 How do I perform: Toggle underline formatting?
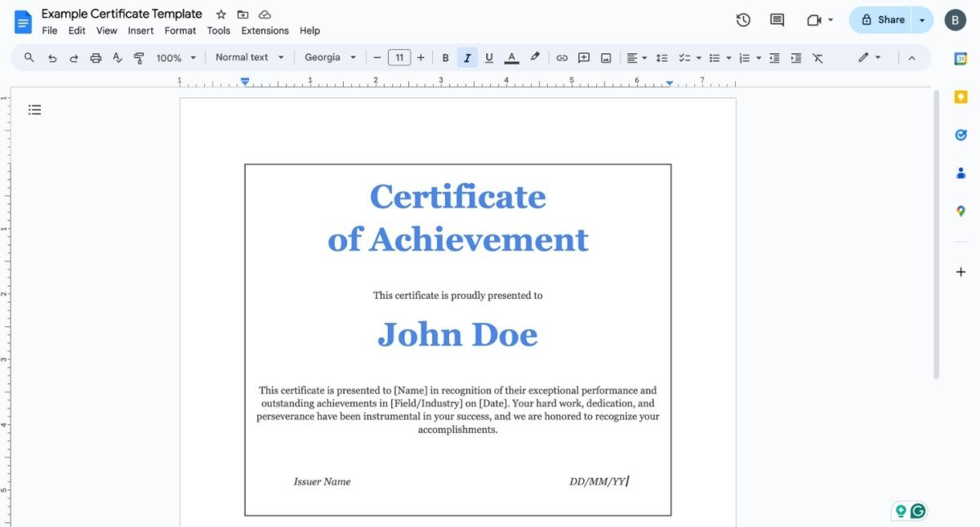pyautogui.click(x=488, y=57)
